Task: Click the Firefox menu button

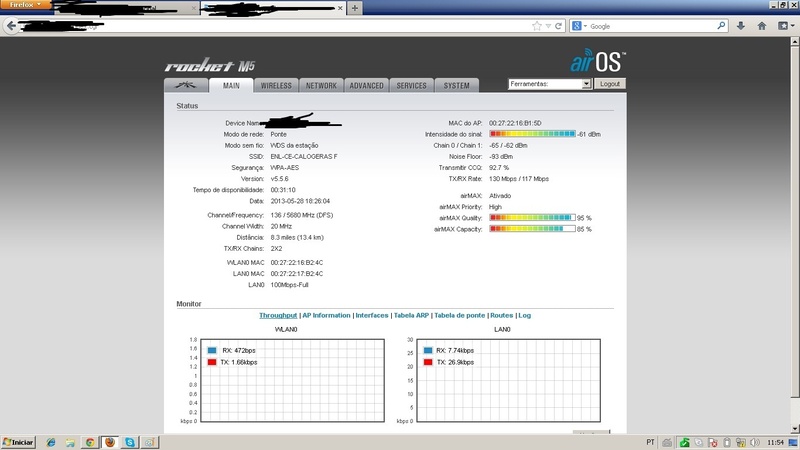Action: [x=26, y=5]
